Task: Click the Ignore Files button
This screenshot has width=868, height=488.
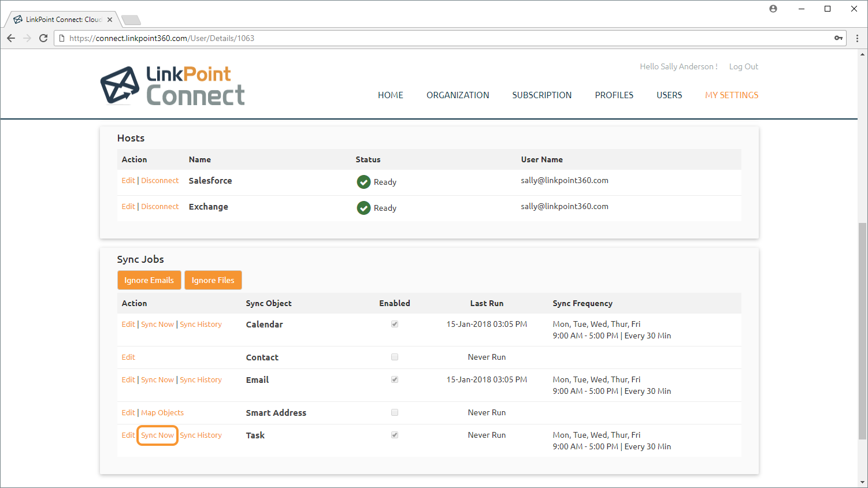Action: 213,280
